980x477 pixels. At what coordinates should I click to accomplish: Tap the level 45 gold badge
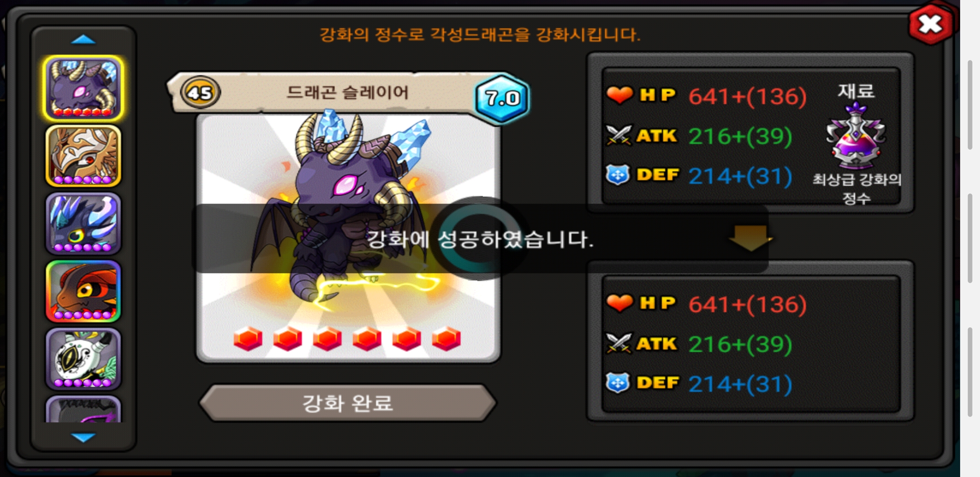[x=200, y=93]
